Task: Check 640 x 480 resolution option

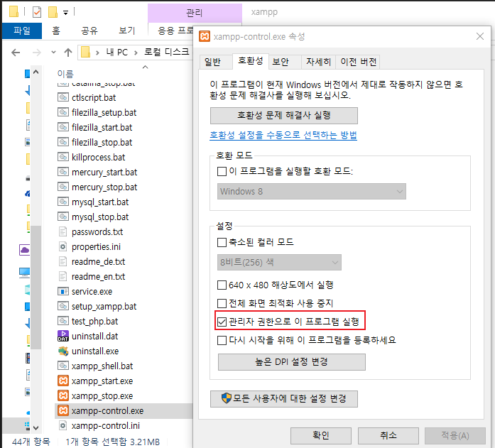Action: (x=222, y=285)
